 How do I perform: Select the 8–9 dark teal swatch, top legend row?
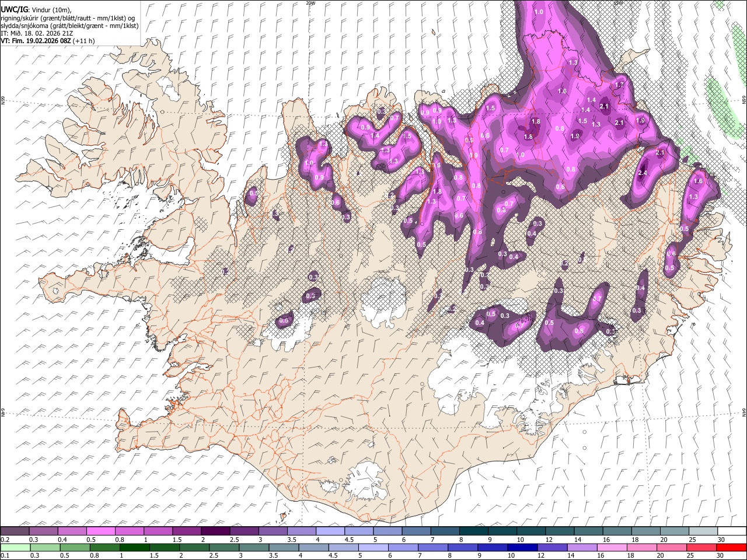[474, 531]
